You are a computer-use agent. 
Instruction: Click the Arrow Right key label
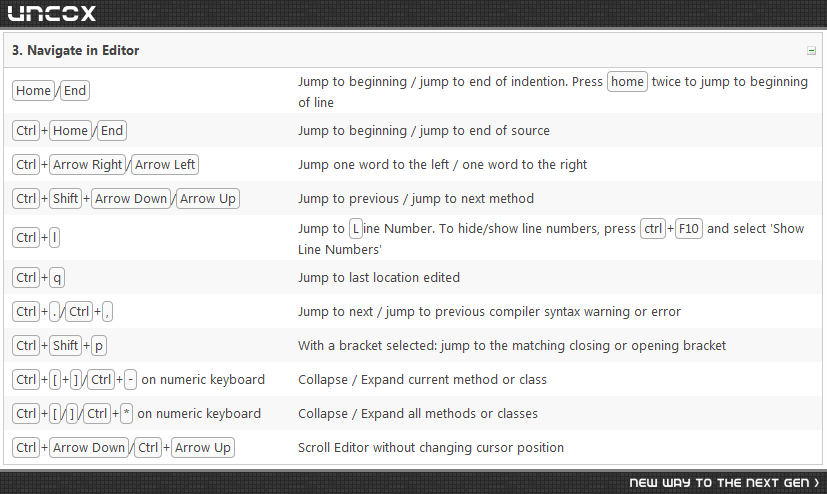(88, 164)
